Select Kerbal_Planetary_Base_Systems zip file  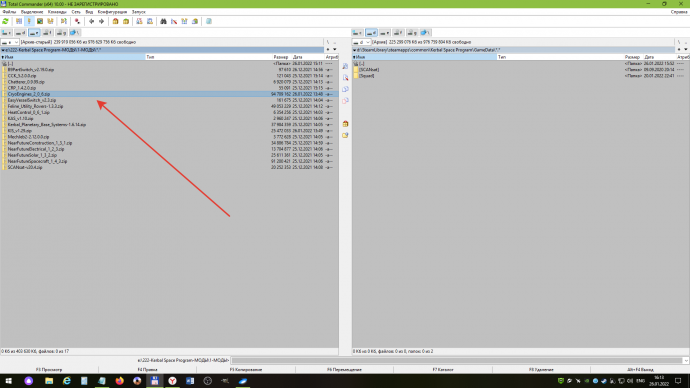pyautogui.click(x=169, y=124)
